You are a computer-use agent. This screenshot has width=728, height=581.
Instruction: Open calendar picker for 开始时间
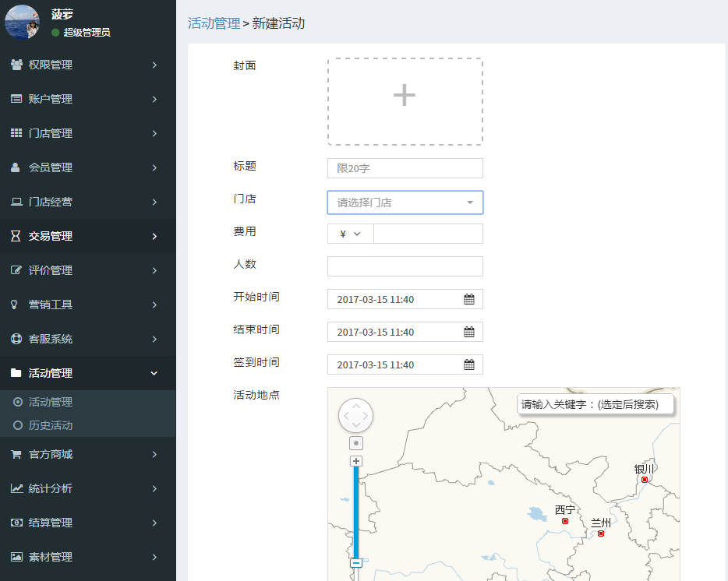pos(469,299)
